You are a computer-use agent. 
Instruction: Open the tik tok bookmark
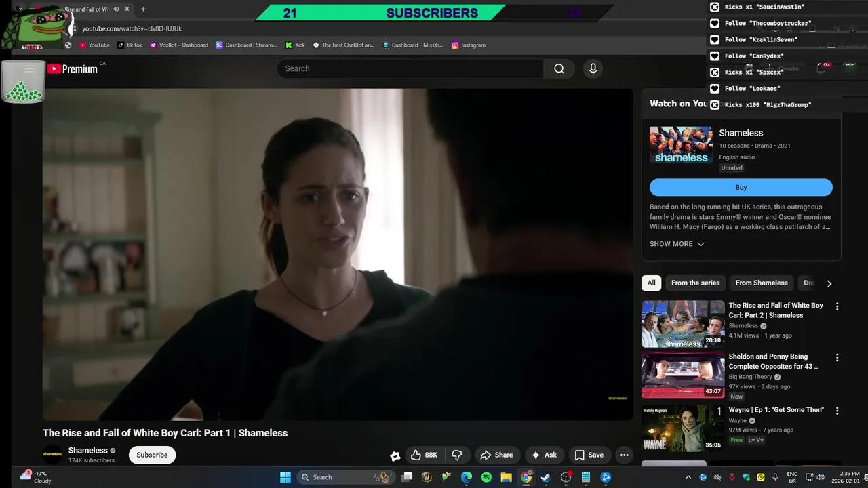click(x=130, y=45)
